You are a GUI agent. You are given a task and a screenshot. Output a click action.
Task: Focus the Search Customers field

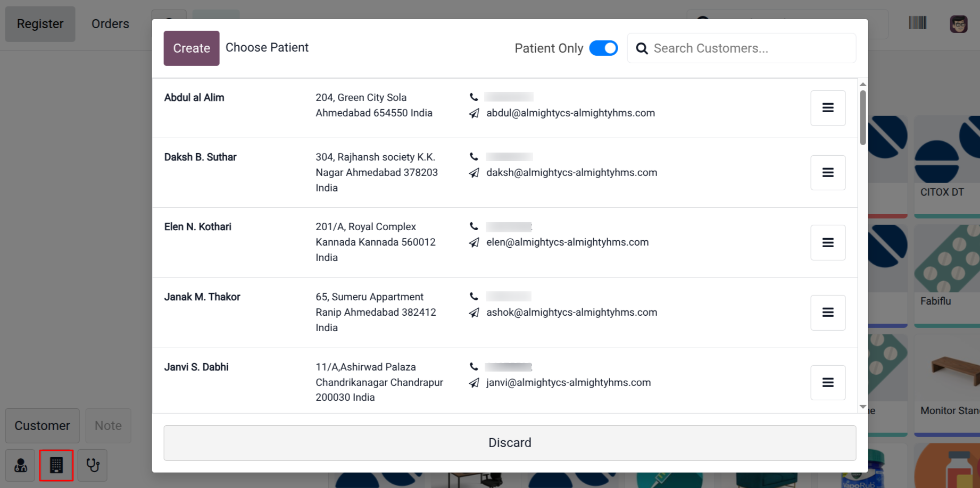pos(750,48)
